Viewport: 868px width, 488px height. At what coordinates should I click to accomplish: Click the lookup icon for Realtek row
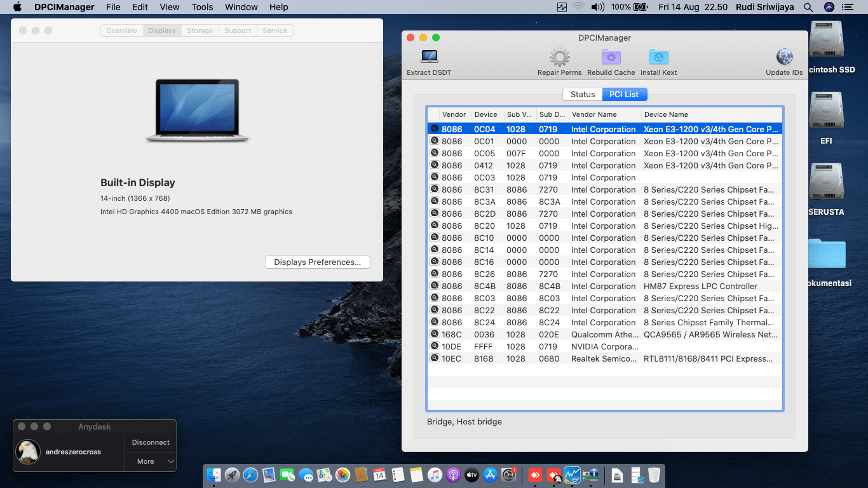pyautogui.click(x=435, y=358)
